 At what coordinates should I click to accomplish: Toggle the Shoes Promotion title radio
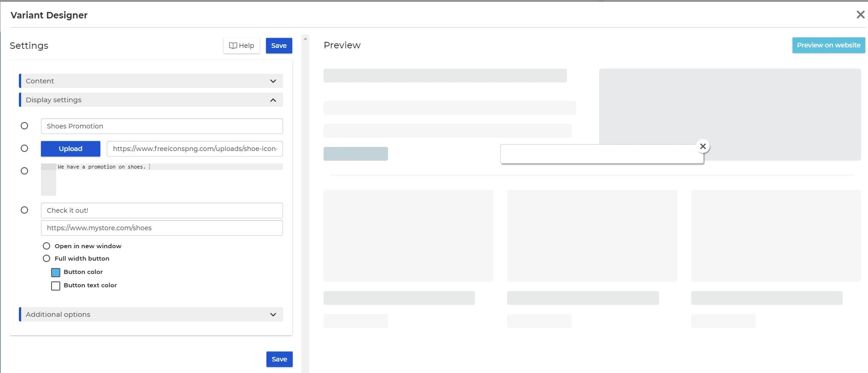[24, 126]
